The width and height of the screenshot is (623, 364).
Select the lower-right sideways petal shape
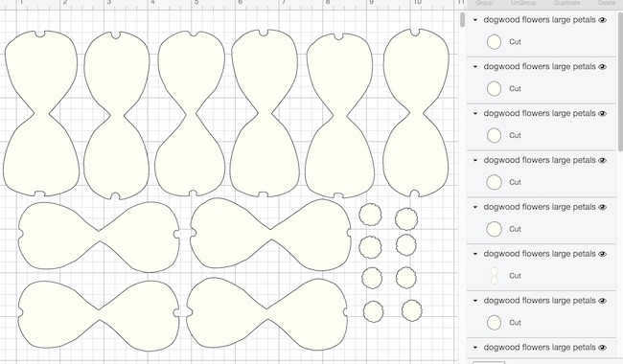pyautogui.click(x=267, y=314)
